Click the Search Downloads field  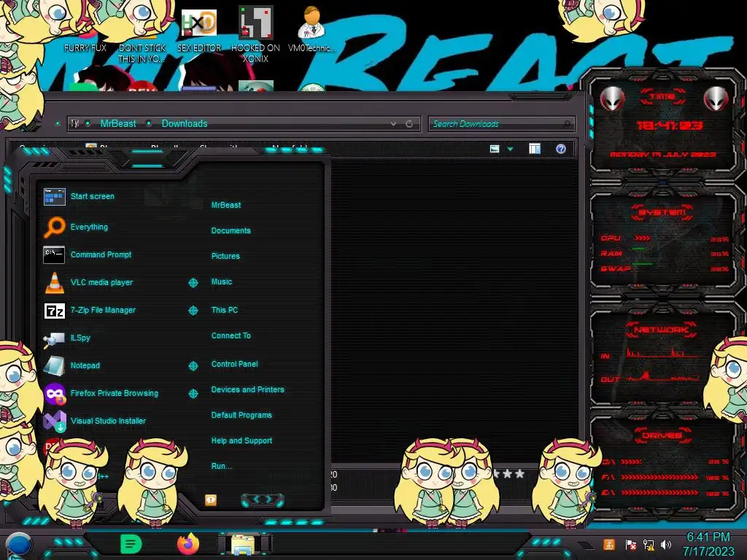tap(501, 124)
